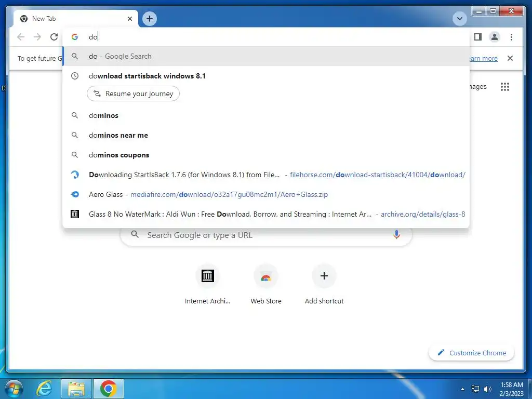Toggle the side panel icon
The width and height of the screenshot is (532, 399).
click(x=478, y=37)
